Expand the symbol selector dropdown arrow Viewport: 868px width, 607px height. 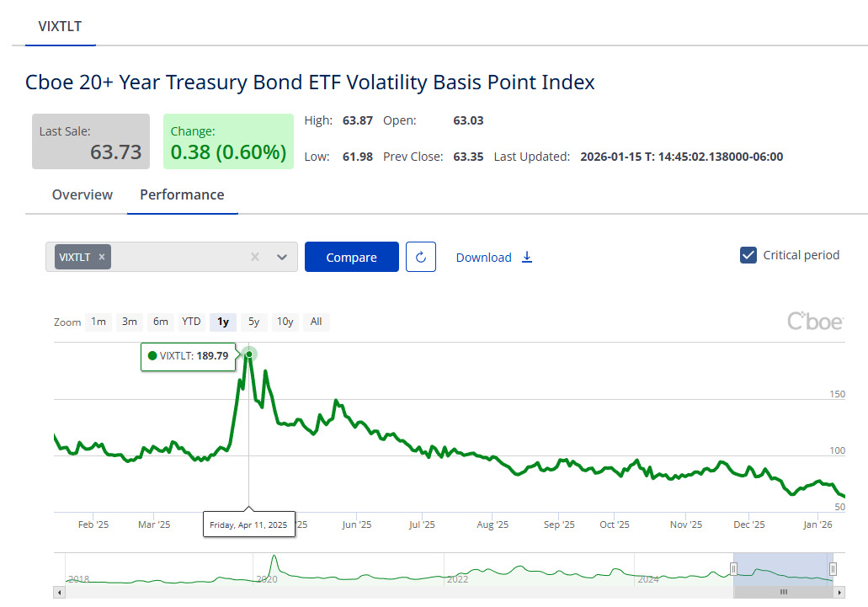(x=282, y=257)
